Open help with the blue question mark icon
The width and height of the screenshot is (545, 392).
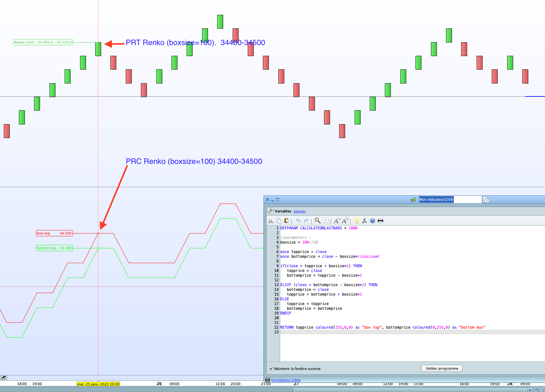(373, 221)
